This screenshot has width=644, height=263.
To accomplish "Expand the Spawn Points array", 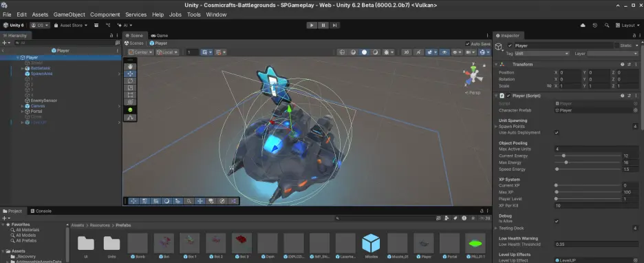I will pos(496,127).
